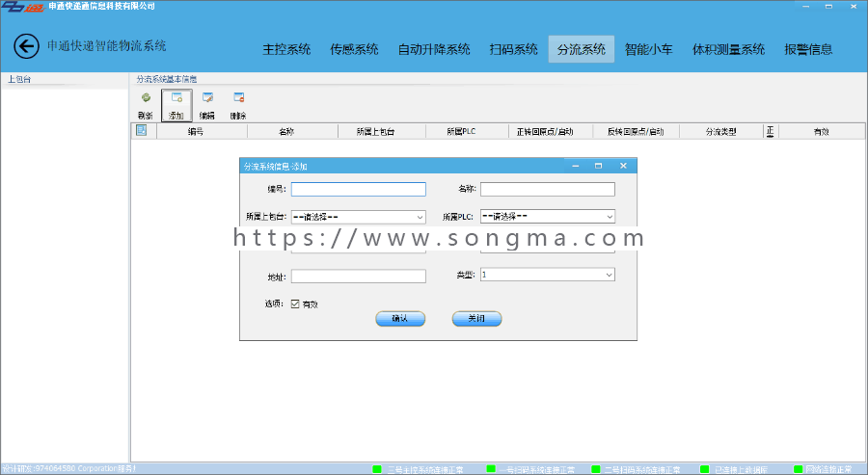Image resolution: width=868 pixels, height=475 pixels.
Task: Click the 分流系统 tab
Action: point(582,49)
